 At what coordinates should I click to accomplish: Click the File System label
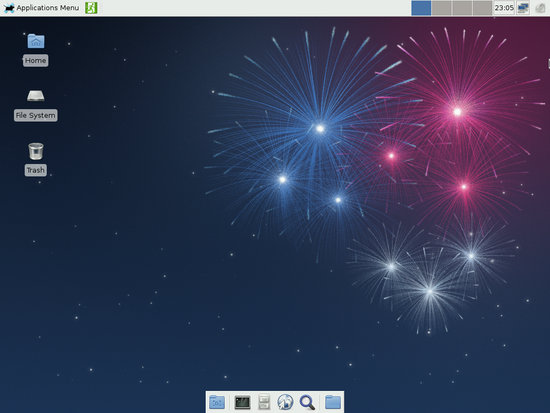click(x=35, y=115)
